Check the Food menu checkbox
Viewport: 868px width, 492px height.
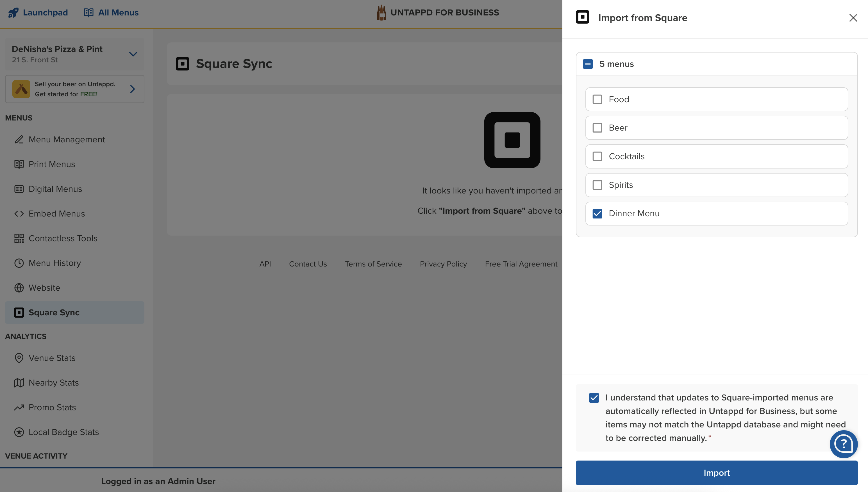pos(597,99)
